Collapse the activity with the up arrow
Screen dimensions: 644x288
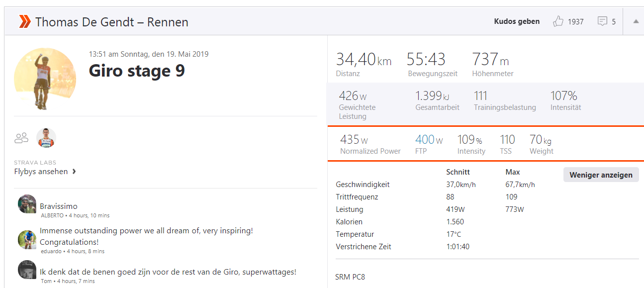(636, 21)
